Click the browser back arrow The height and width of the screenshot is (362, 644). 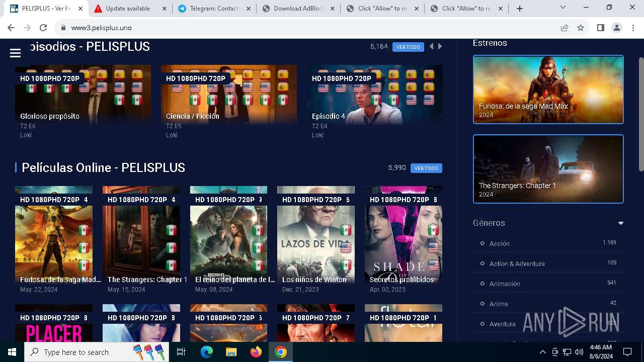click(x=11, y=28)
